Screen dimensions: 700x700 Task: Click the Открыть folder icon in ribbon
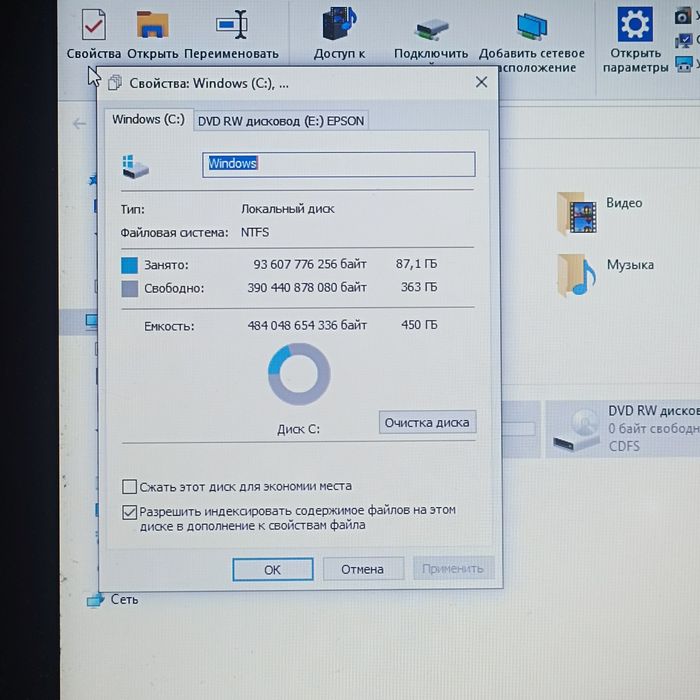pyautogui.click(x=153, y=24)
